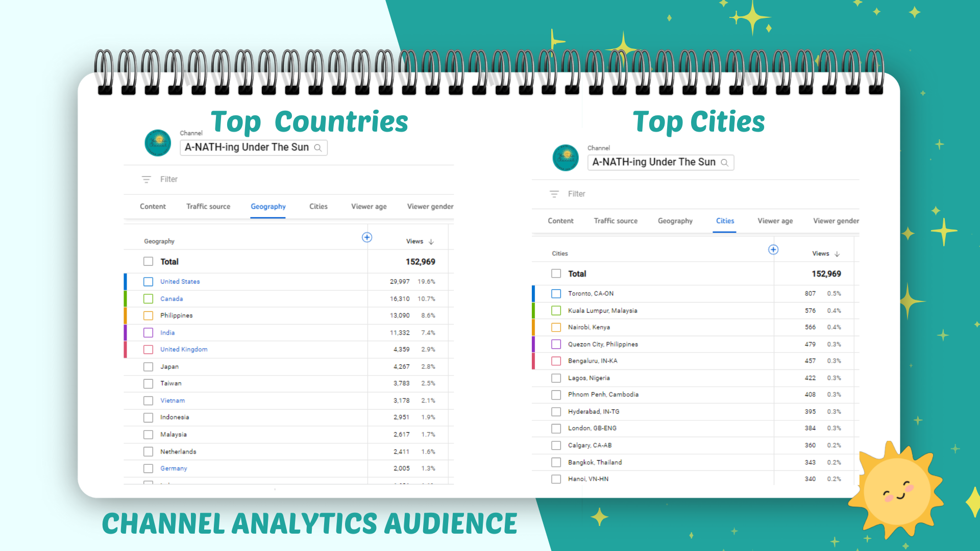Click search icon in right channel box
Image resolution: width=980 pixels, height=551 pixels.
[x=725, y=163]
